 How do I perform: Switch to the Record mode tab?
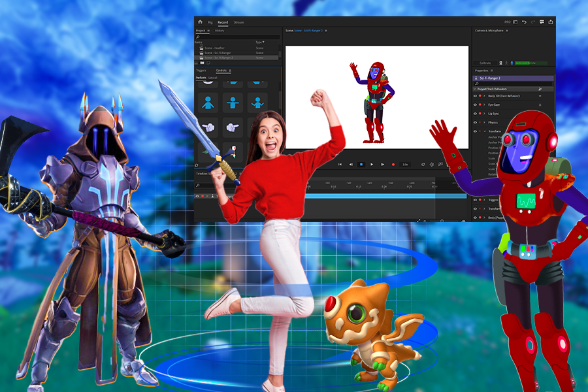(x=223, y=22)
